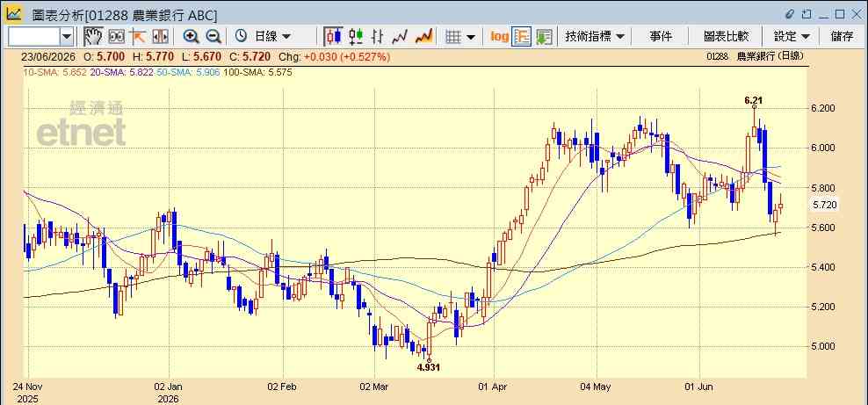Screen dimensions: 868x405
Task: Click the 圖表比較 button
Action: 726,37
